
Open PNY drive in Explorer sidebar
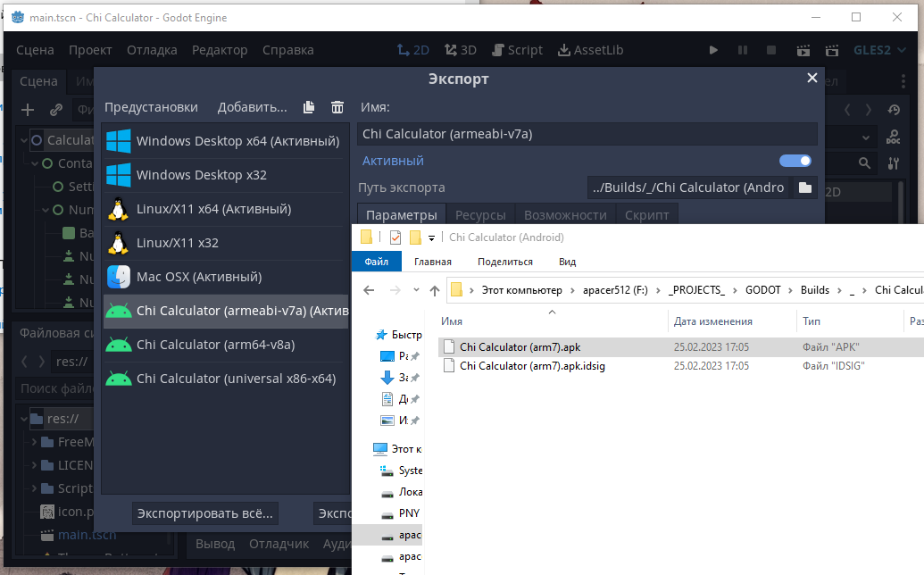click(x=403, y=513)
